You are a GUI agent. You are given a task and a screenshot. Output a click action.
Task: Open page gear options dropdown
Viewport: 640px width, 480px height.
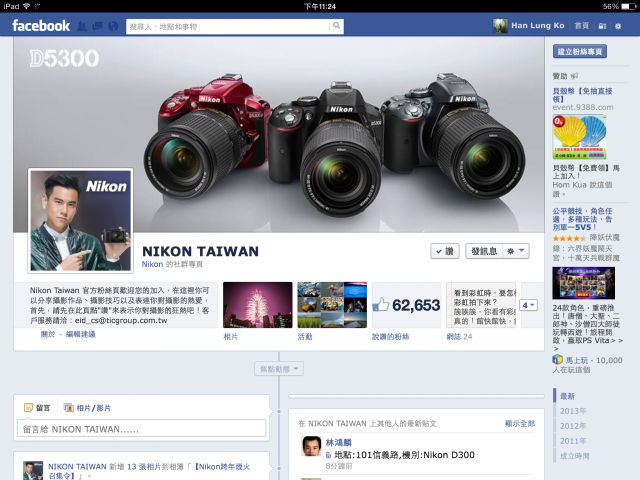click(x=516, y=251)
